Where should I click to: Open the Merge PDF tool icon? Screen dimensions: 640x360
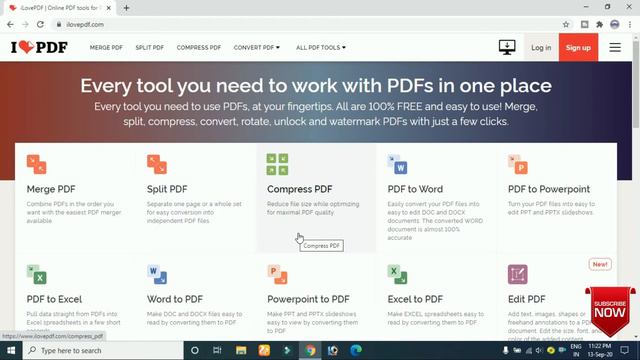click(37, 164)
